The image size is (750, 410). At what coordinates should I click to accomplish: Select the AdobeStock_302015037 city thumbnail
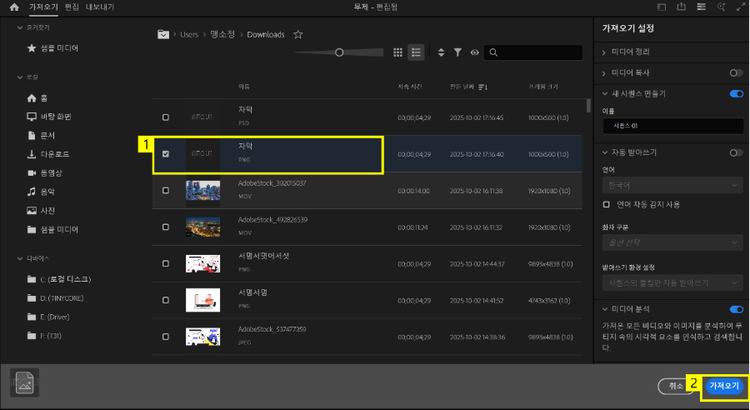[x=203, y=190]
